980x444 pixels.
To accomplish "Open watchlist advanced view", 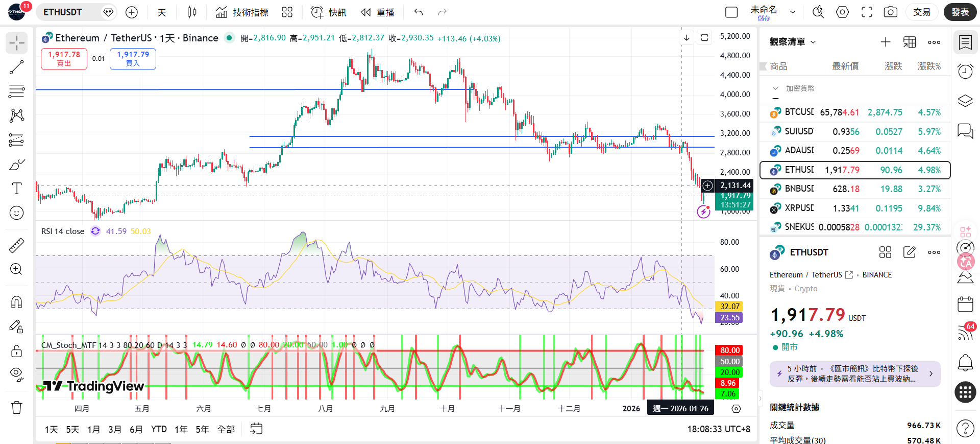I will point(910,42).
